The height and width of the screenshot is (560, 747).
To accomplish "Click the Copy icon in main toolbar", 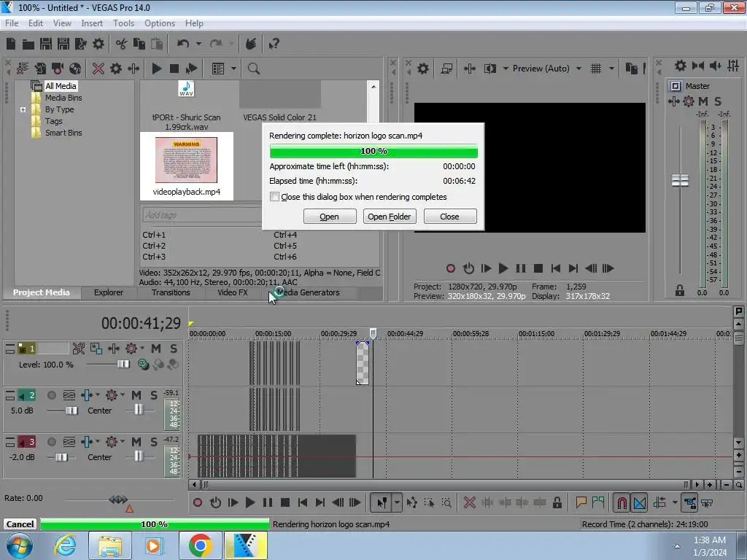I will tap(139, 44).
